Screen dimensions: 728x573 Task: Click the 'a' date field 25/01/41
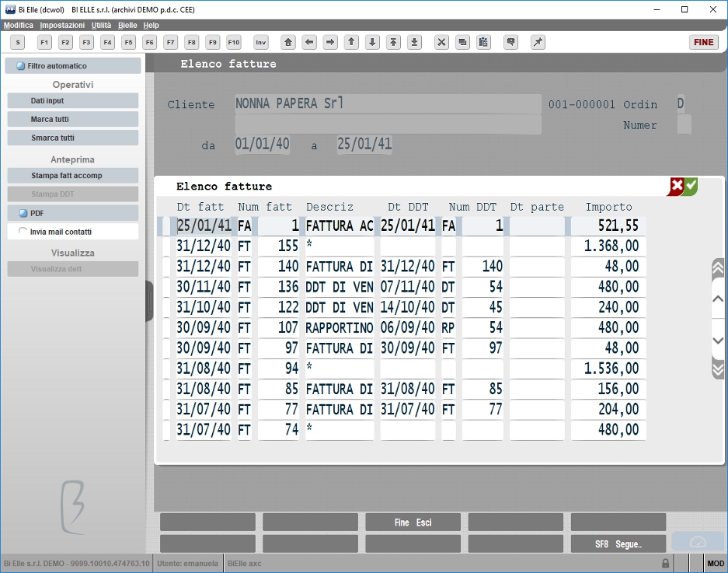coord(364,144)
